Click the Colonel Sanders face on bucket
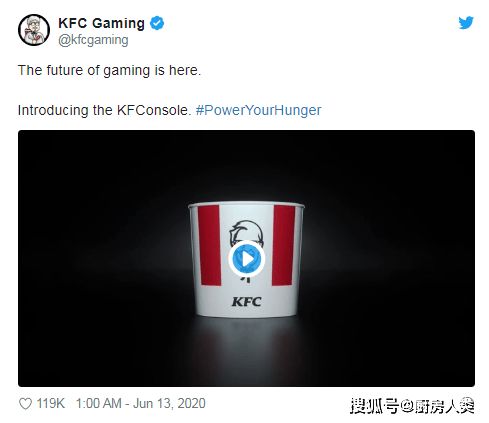This screenshot has width=489, height=423. (x=246, y=233)
